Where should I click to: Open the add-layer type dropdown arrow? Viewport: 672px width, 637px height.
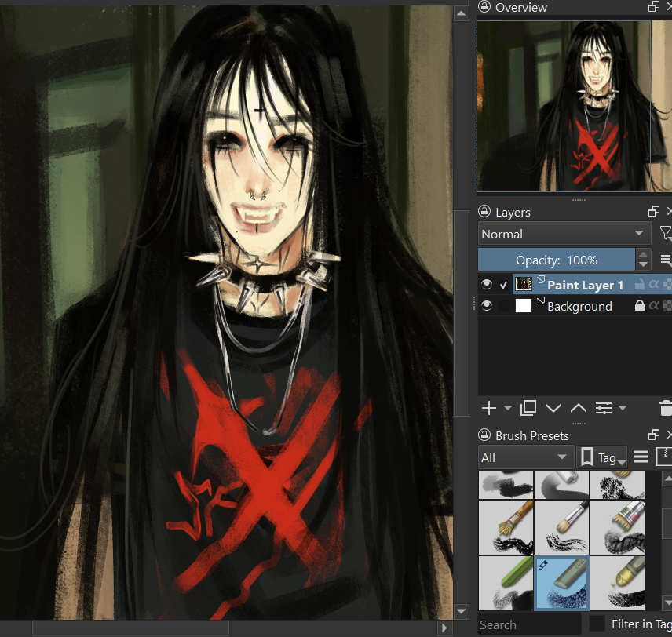coord(507,408)
